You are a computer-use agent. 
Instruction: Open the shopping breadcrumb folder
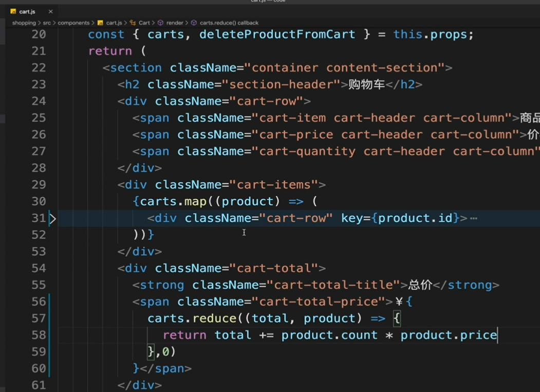[24, 23]
